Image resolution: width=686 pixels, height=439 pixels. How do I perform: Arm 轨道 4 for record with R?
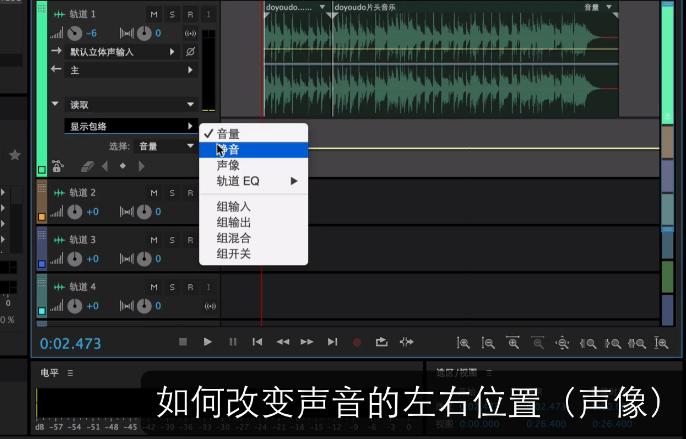pyautogui.click(x=190, y=287)
